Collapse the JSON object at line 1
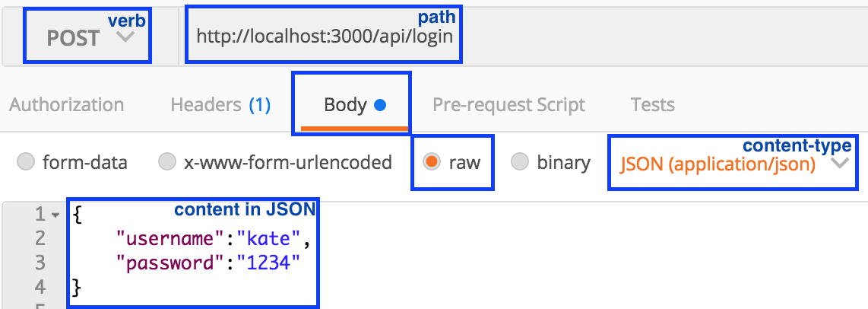This screenshot has width=868, height=309. click(x=55, y=215)
